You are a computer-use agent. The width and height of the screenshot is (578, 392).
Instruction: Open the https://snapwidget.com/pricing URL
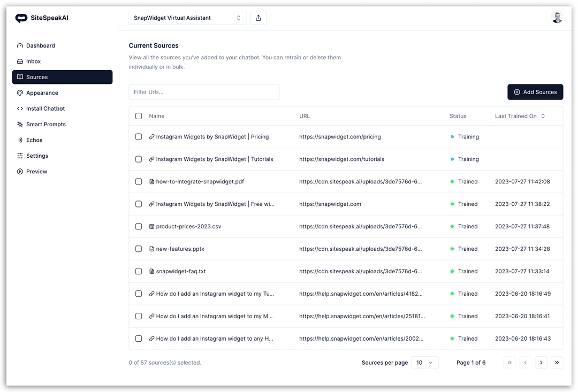pyautogui.click(x=340, y=137)
